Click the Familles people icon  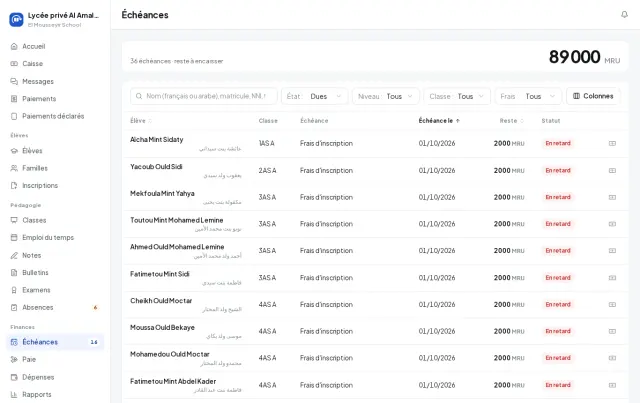pyautogui.click(x=14, y=168)
